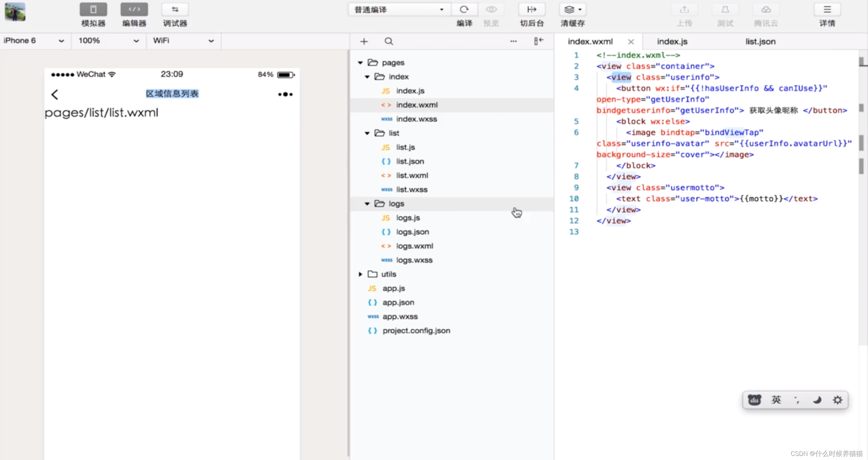Screen dimensions: 868x460
Task: Click the file search magnifier icon
Action: (389, 42)
